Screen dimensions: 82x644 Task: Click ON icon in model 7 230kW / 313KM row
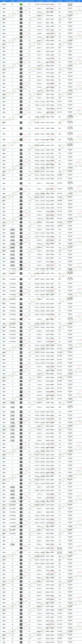pos(21,552)
